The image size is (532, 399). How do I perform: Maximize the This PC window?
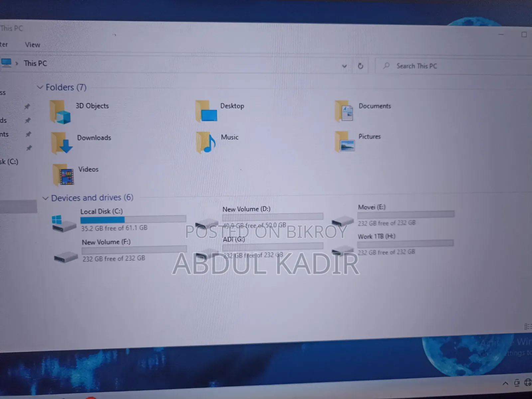tap(524, 35)
